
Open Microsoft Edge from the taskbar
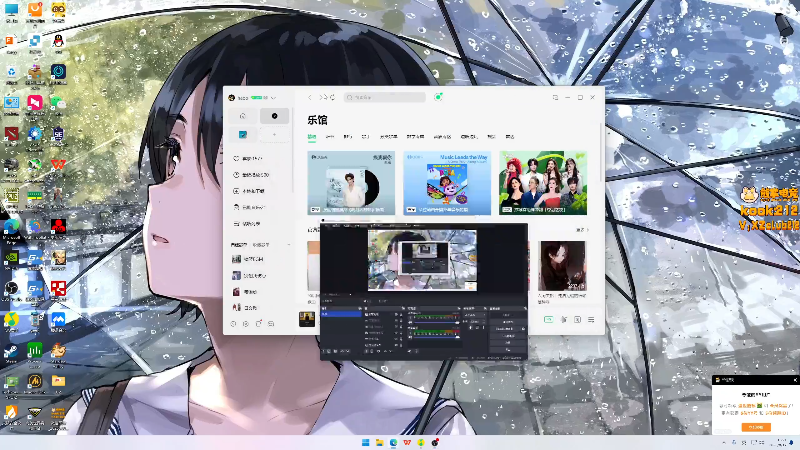pos(393,442)
